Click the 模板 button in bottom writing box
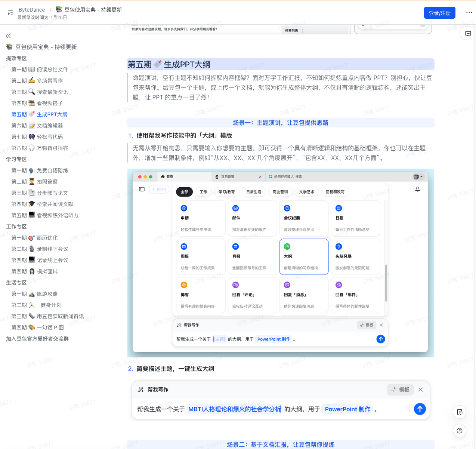This screenshot has width=476, height=449. click(400, 390)
